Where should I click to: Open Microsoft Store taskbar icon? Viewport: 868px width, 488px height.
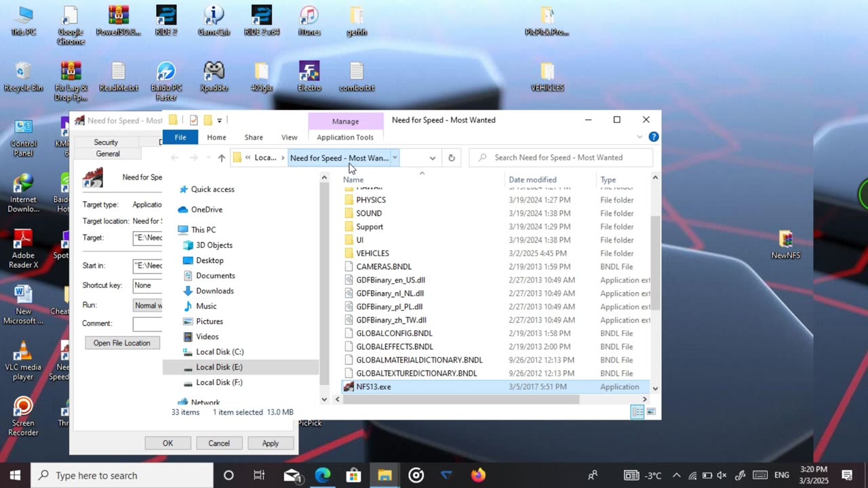pyautogui.click(x=353, y=475)
